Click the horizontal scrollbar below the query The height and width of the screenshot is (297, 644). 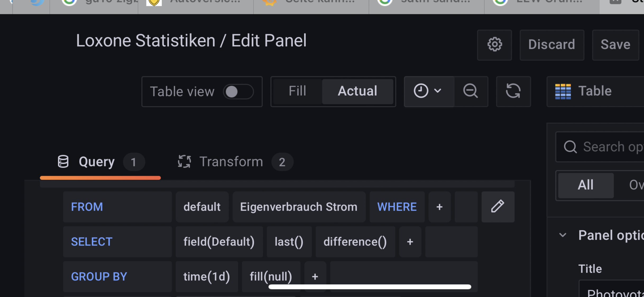[x=370, y=287]
